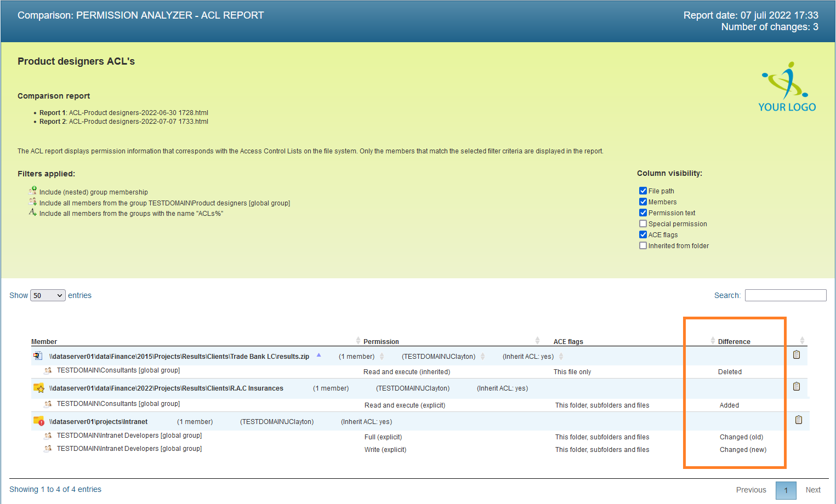The height and width of the screenshot is (504, 836).
Task: Sort by the Permission column header
Action: (381, 341)
